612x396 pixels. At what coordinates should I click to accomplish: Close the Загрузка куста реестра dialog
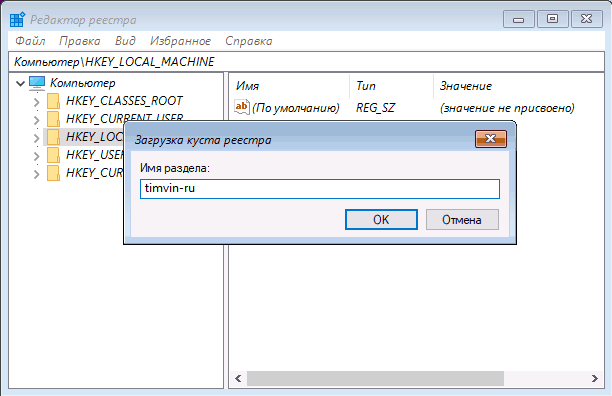click(x=491, y=139)
